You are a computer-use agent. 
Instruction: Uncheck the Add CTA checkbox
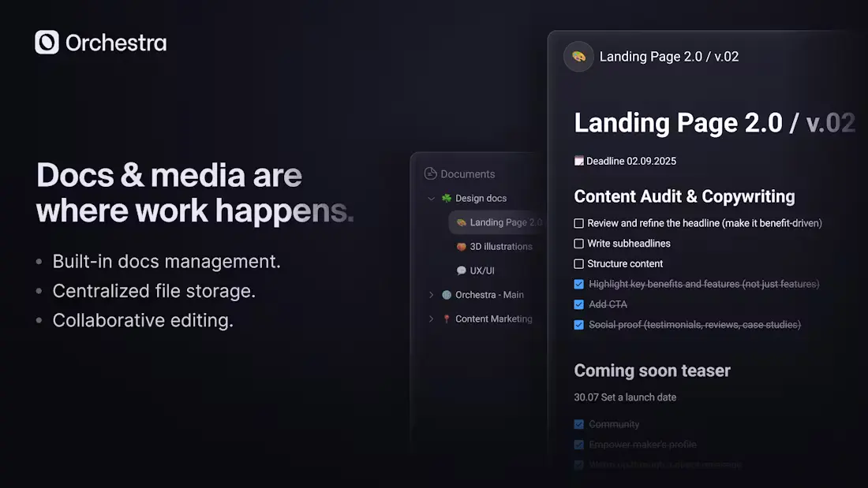pyautogui.click(x=579, y=304)
